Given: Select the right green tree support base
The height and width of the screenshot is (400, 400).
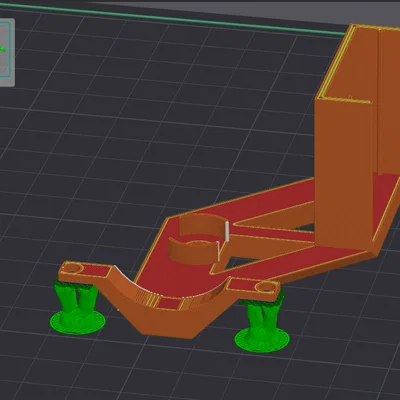Looking at the screenshot, I should pos(262,339).
